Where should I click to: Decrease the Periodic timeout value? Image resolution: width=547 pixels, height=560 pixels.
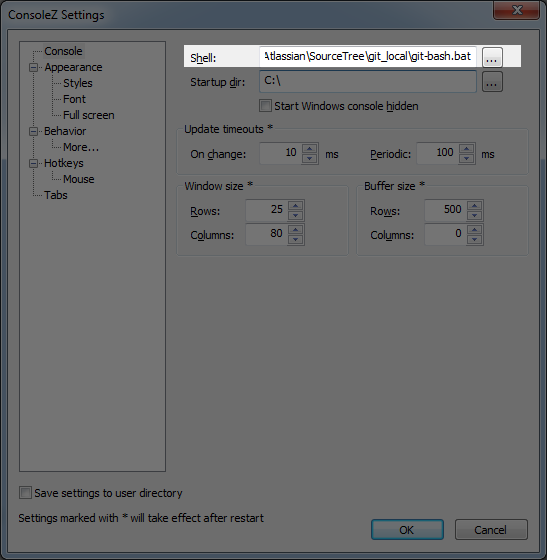(466, 159)
